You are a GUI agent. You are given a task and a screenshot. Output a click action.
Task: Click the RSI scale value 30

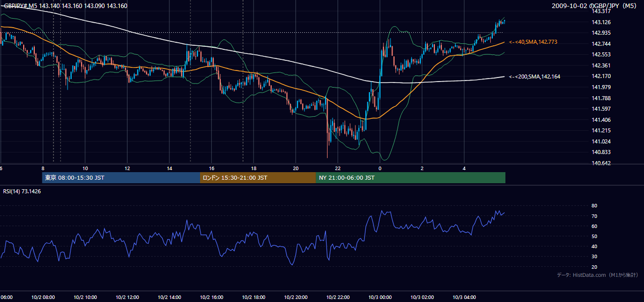point(594,257)
